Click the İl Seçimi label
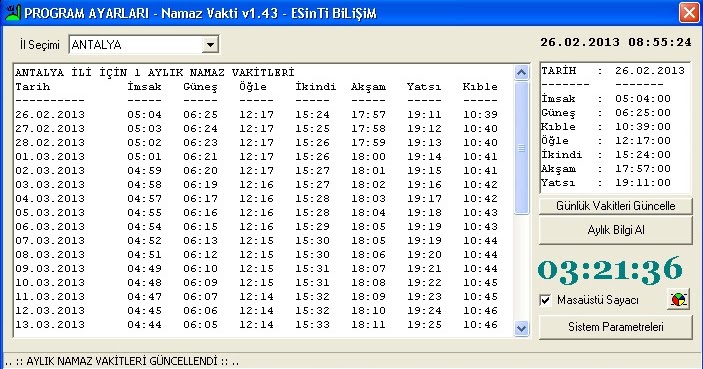Viewport: 703px width, 369px height. [x=39, y=45]
